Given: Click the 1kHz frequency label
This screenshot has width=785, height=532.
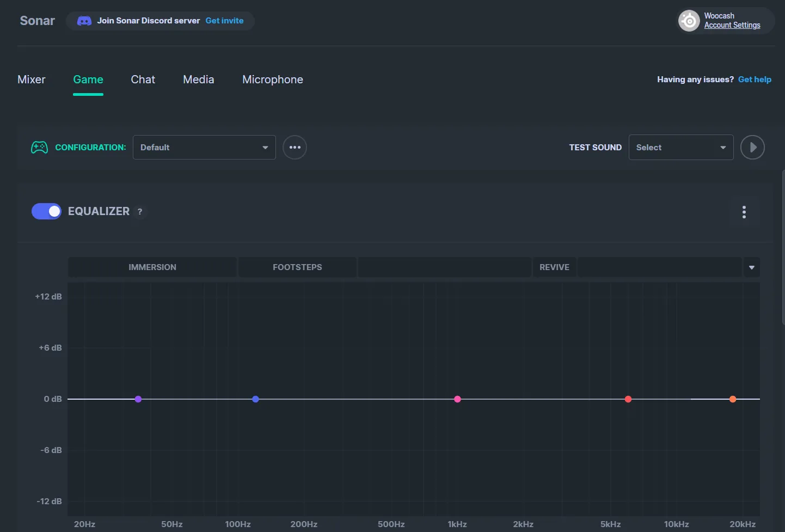Looking at the screenshot, I should [x=457, y=524].
